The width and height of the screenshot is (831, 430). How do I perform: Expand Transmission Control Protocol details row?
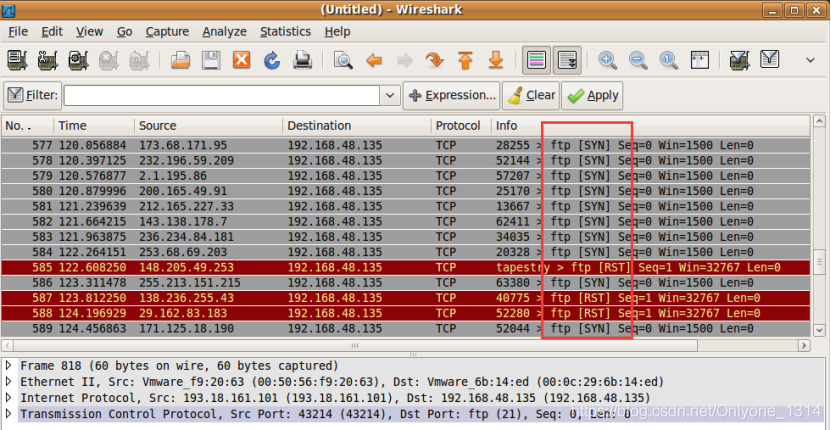[8, 414]
